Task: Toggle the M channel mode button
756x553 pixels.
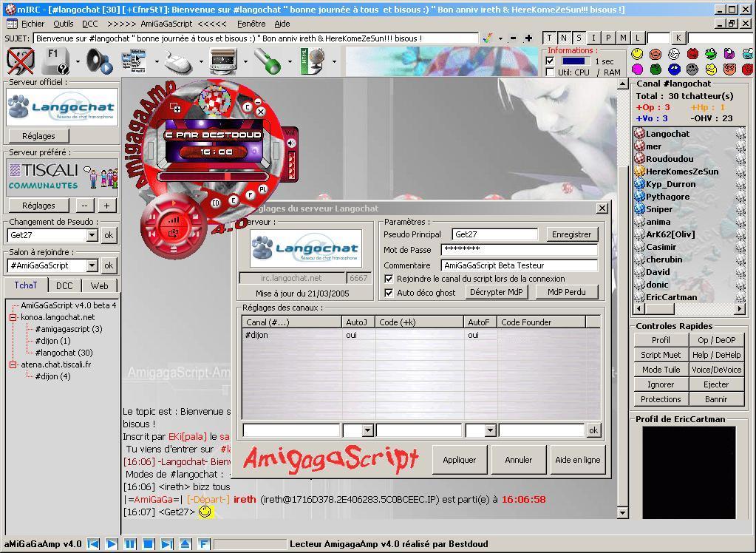Action: coord(624,38)
